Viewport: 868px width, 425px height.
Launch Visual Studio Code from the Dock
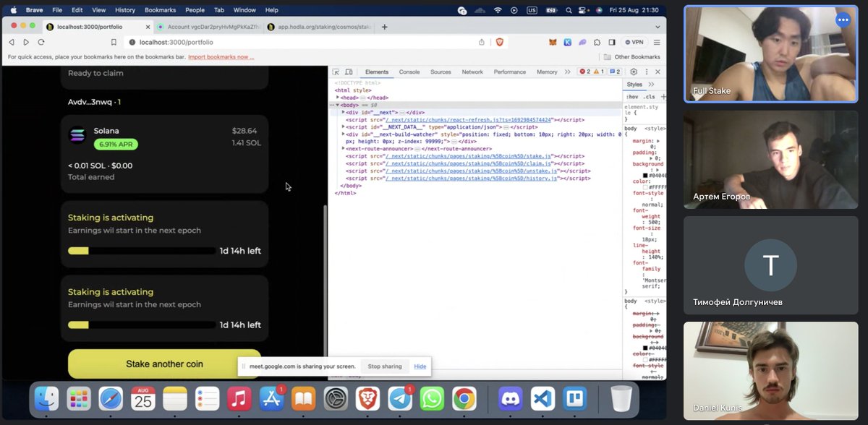coord(542,398)
